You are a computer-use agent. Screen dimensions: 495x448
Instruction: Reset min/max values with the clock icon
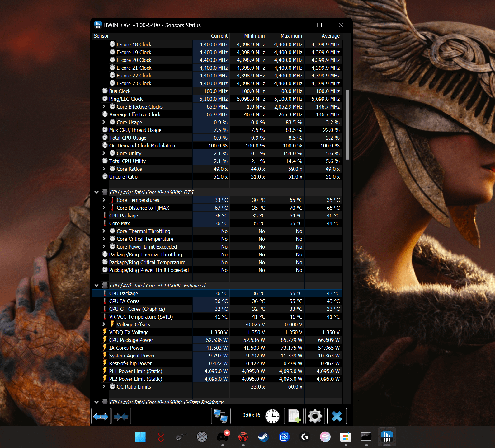[272, 416]
